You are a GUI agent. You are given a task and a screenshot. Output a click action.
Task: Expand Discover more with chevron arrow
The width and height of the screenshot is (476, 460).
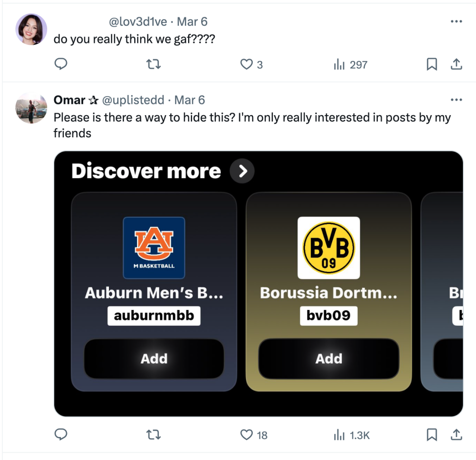point(242,171)
